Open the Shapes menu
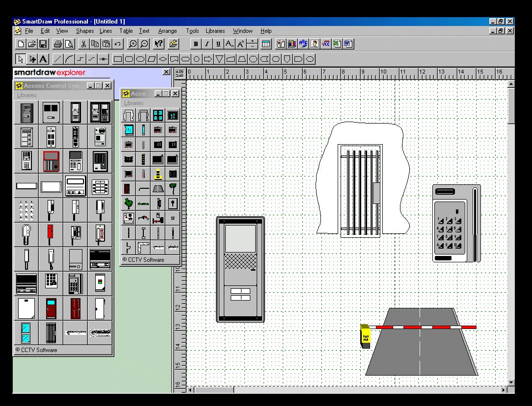The image size is (532, 406). (x=85, y=31)
